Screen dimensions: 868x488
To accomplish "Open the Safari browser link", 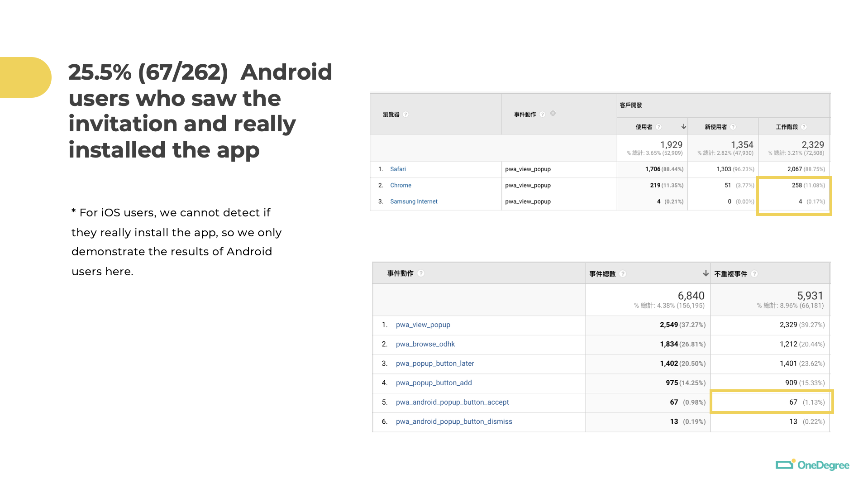I will pyautogui.click(x=398, y=169).
